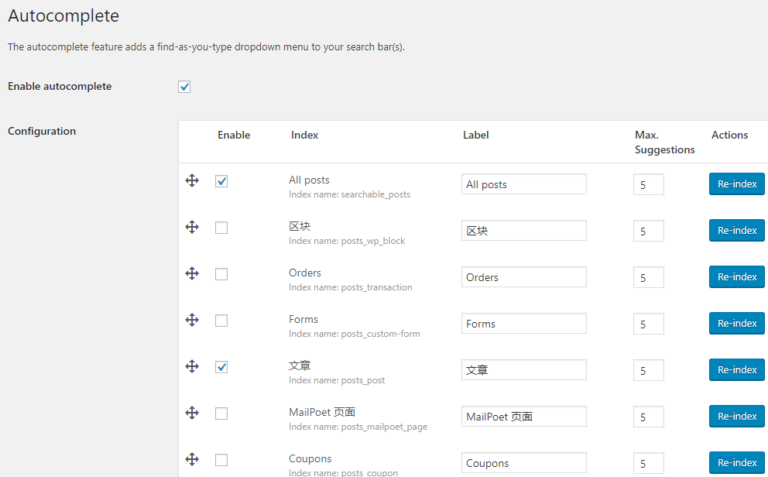The height and width of the screenshot is (477, 768).
Task: Grab the move handle for MailPoet 页面 row
Action: point(192,413)
